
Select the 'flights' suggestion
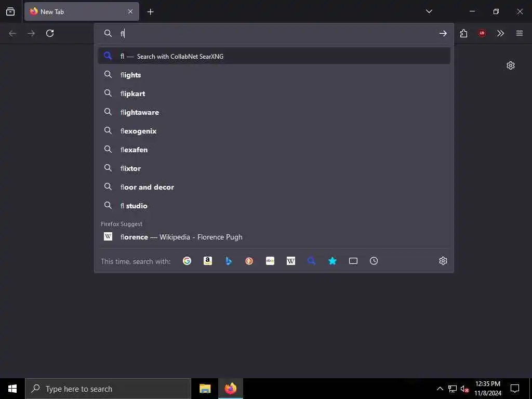click(x=274, y=75)
